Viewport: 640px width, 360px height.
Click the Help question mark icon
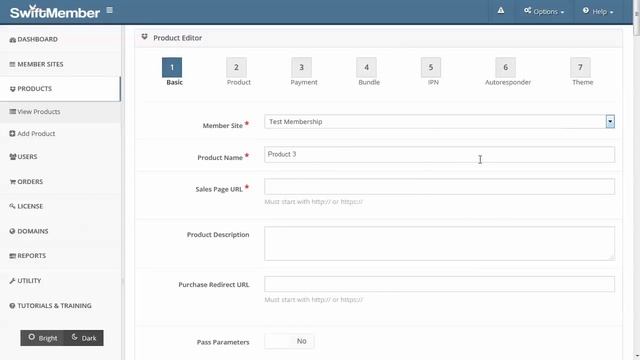[x=586, y=11]
